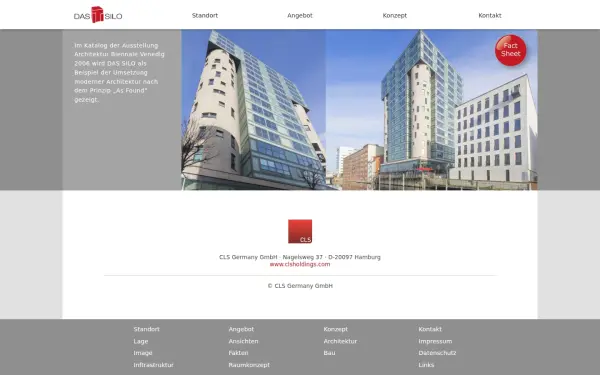Click the red CLS logo square
Screen dimensions: 600x375
[300, 231]
